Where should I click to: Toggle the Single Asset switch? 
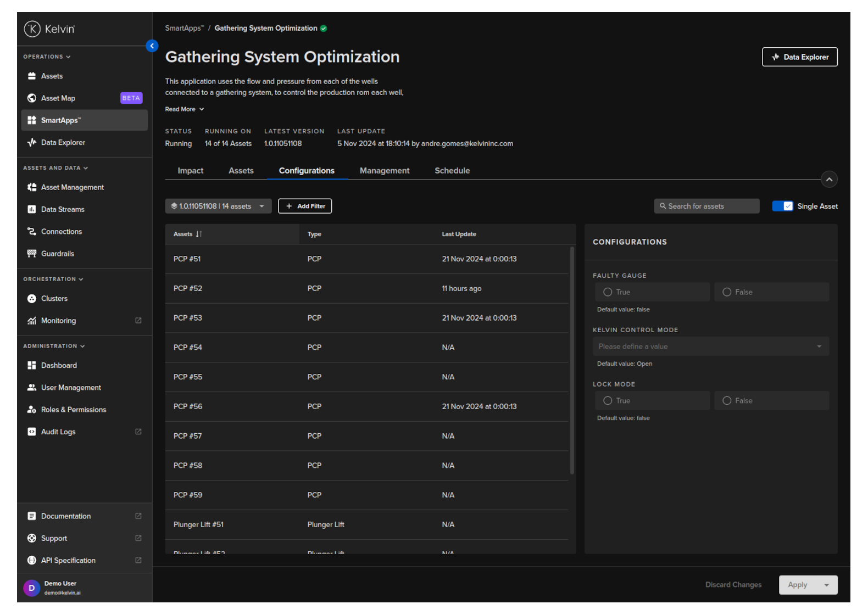click(x=782, y=206)
